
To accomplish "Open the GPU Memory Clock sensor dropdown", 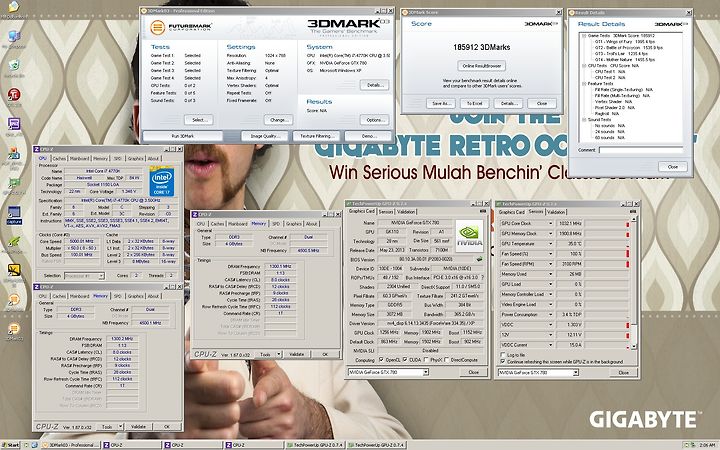I will coord(550,234).
